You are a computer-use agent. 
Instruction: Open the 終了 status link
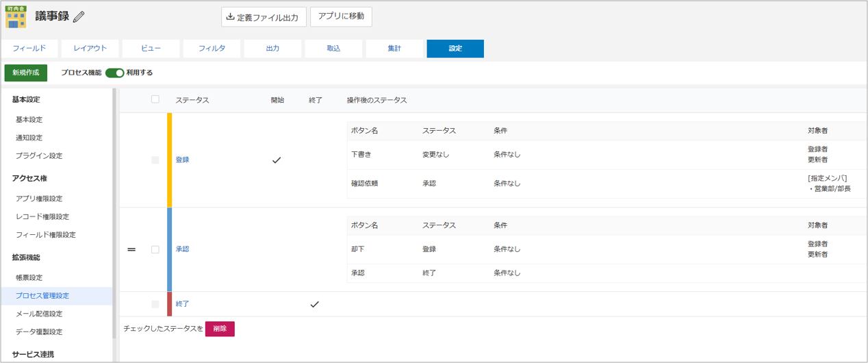[x=182, y=303]
